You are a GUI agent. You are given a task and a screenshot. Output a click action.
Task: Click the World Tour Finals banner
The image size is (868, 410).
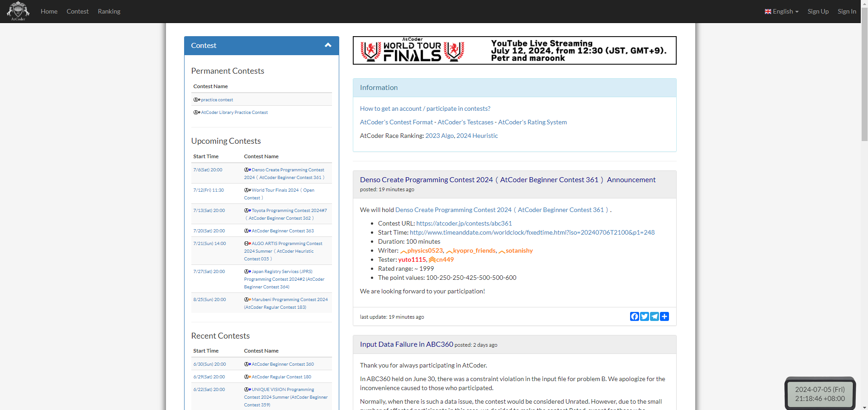click(514, 51)
